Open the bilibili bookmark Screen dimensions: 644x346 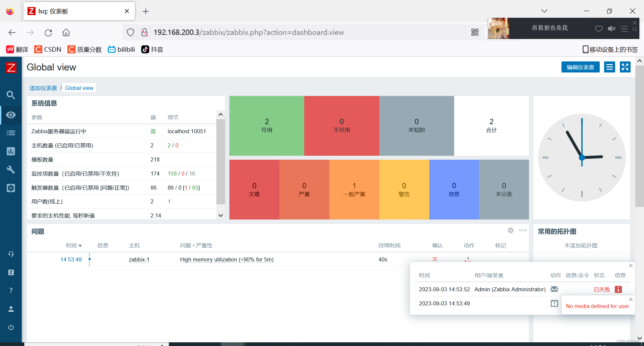click(x=121, y=49)
